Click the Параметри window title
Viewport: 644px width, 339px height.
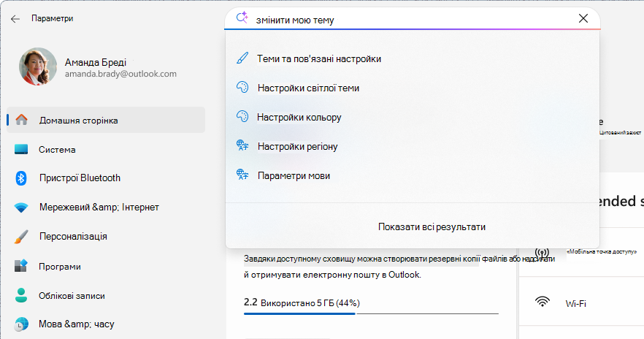click(x=52, y=18)
